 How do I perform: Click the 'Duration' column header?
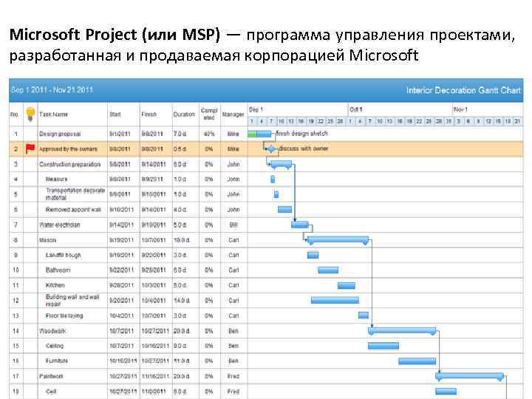tap(184, 115)
